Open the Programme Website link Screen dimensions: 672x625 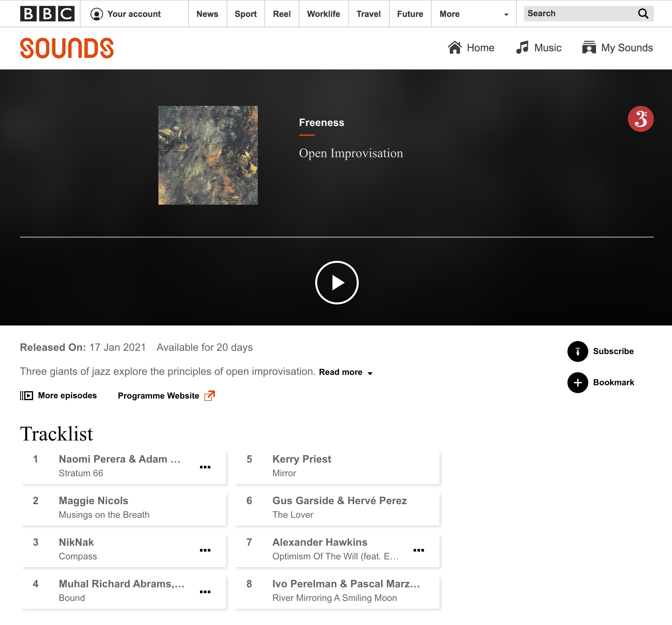tap(166, 395)
